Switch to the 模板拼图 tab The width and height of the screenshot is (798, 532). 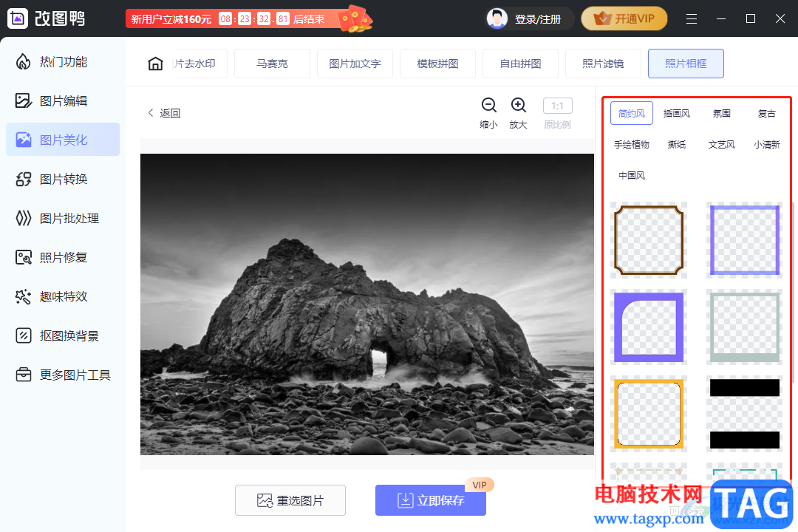(x=437, y=64)
